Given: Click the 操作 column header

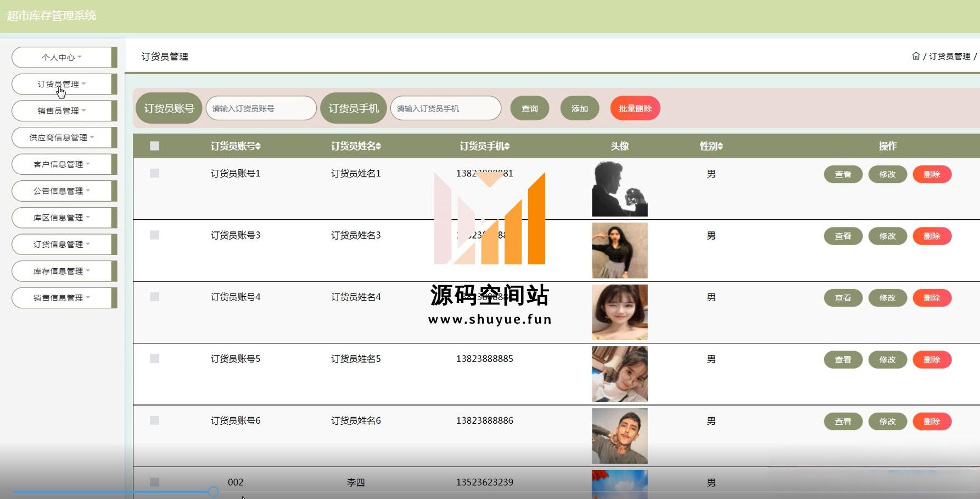Looking at the screenshot, I should click(x=888, y=146).
